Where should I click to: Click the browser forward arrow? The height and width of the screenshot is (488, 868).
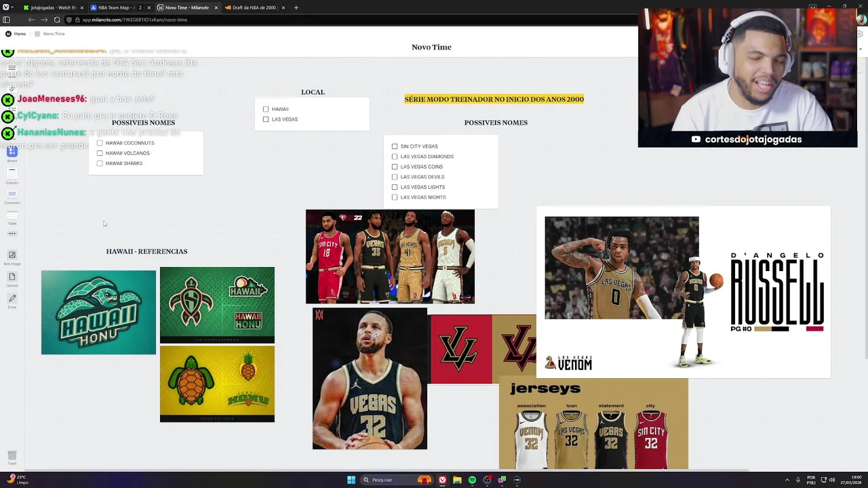43,20
